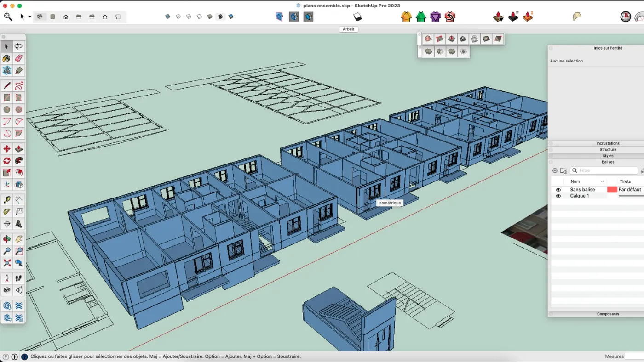The height and width of the screenshot is (362, 644).
Task: Select the Rotate tool
Action: pos(6,161)
